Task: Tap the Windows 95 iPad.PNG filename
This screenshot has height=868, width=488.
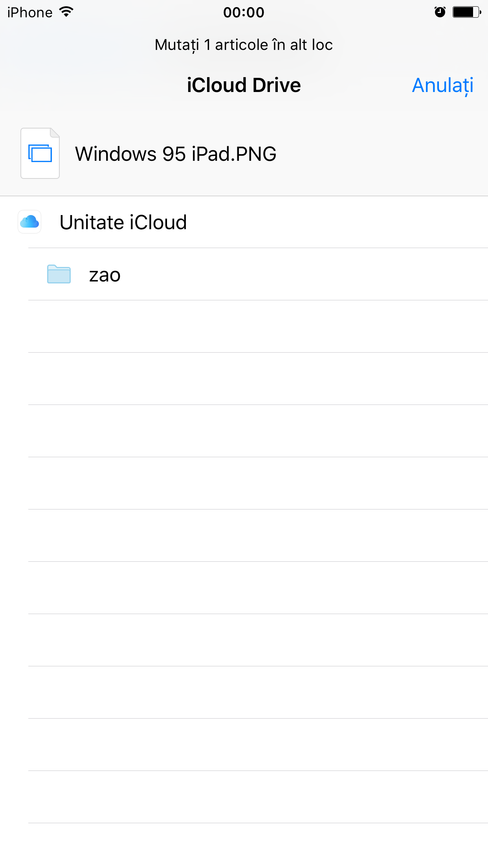Action: pos(176,154)
